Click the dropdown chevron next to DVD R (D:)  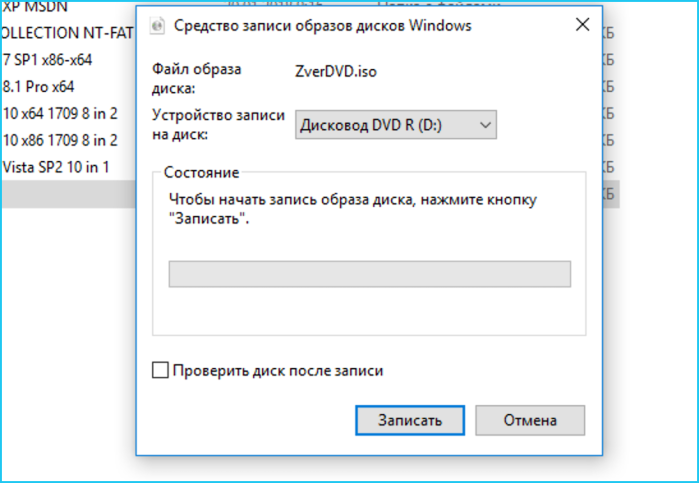click(485, 125)
